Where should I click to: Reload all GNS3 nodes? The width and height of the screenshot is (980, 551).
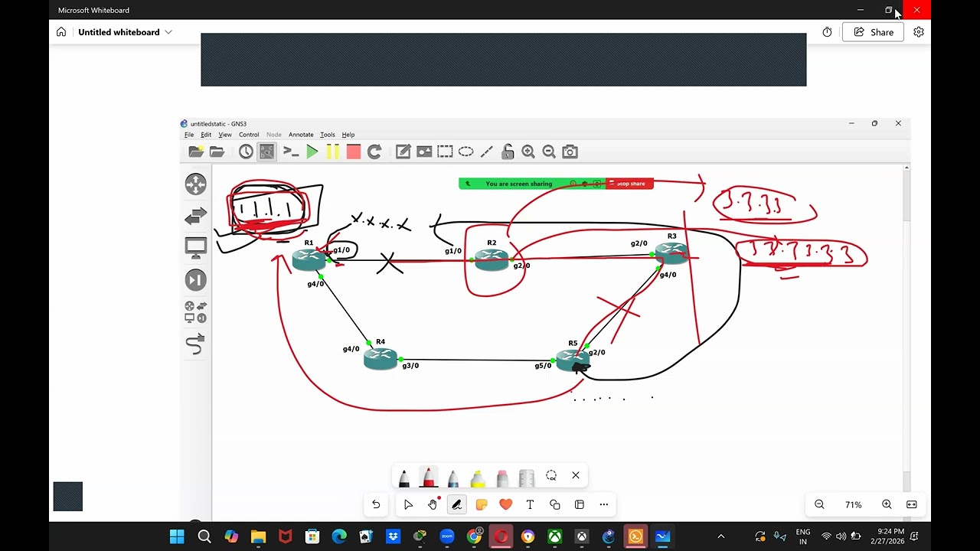374,152
